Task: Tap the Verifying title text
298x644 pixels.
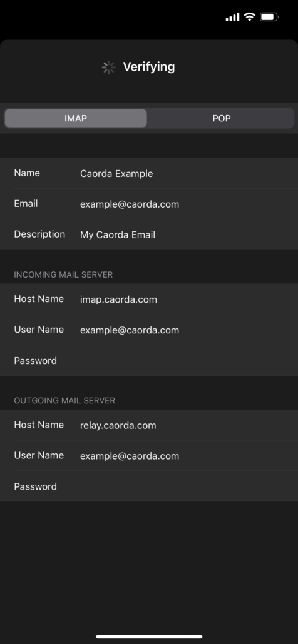Action: point(149,67)
